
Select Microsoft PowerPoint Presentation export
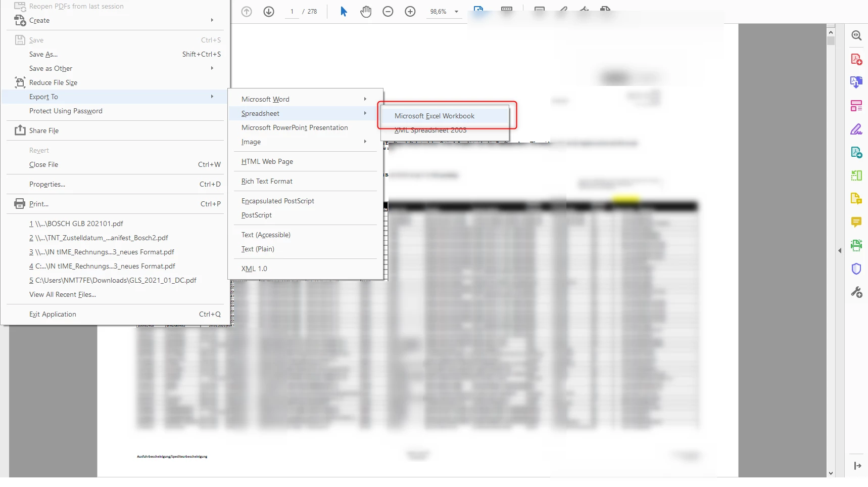(x=305, y=127)
